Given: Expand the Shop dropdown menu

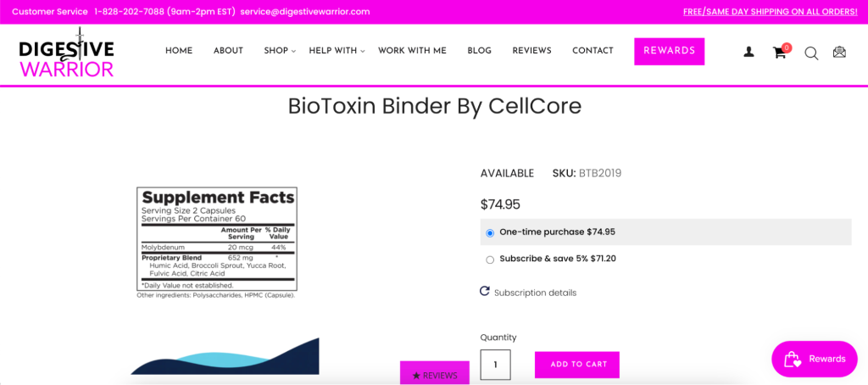Looking at the screenshot, I should click(280, 51).
